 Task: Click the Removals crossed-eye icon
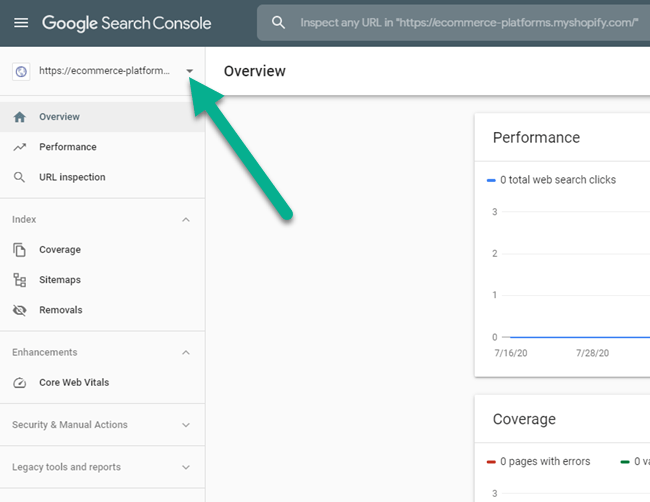(x=19, y=310)
